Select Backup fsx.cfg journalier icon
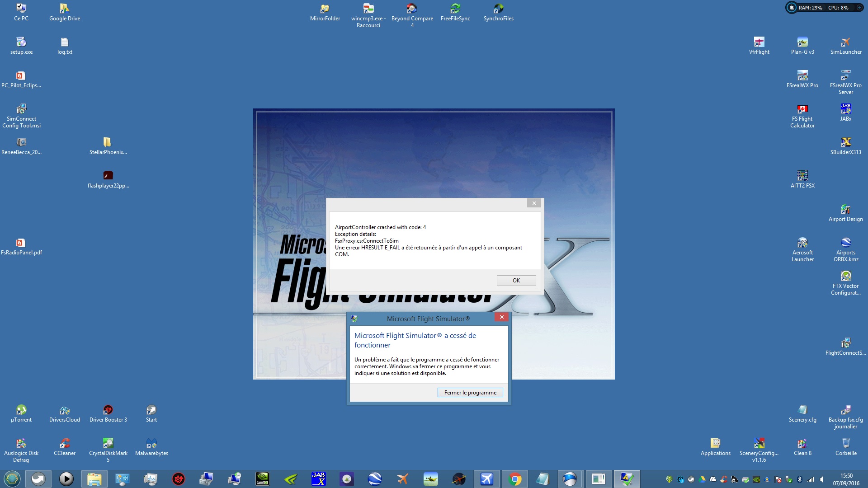 click(846, 417)
